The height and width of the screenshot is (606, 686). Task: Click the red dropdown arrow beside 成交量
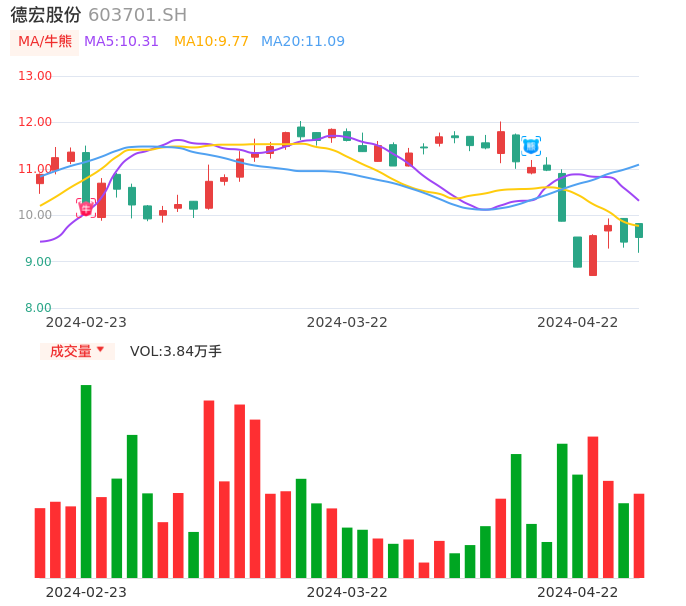click(100, 350)
